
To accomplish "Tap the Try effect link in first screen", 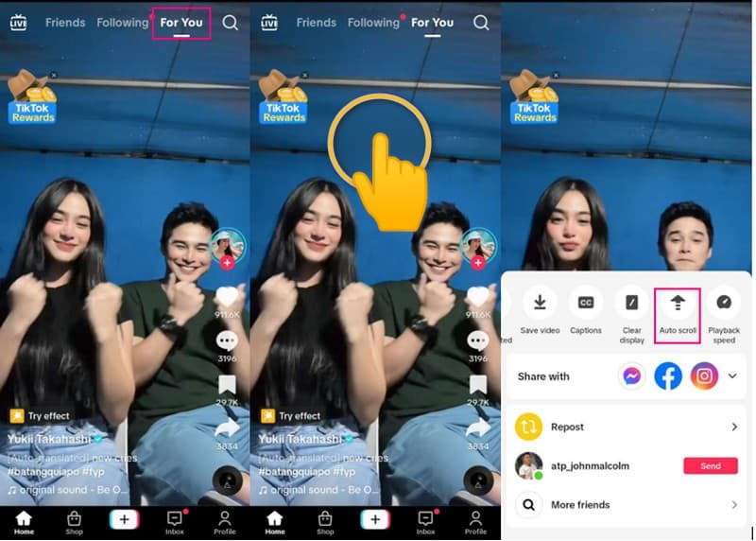I will 41,416.
